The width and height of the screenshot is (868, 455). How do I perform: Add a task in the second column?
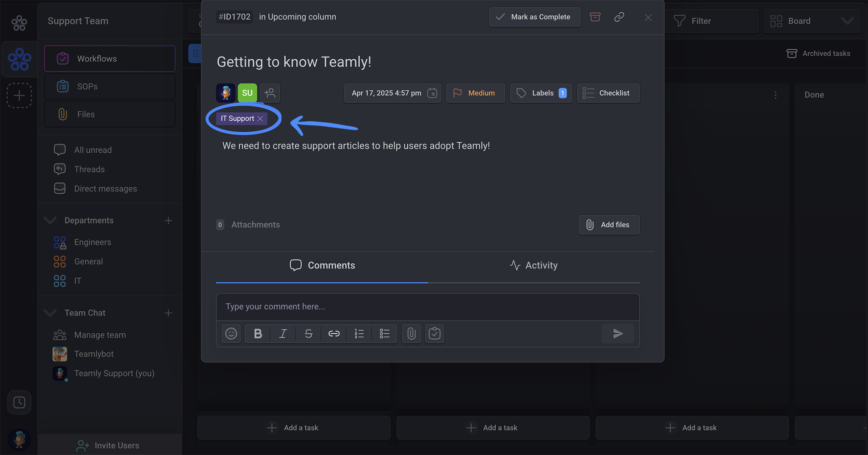tap(493, 428)
